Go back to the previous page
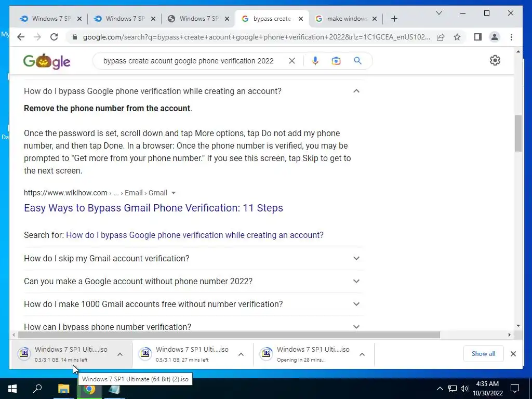This screenshot has height=399, width=532. pos(21,37)
